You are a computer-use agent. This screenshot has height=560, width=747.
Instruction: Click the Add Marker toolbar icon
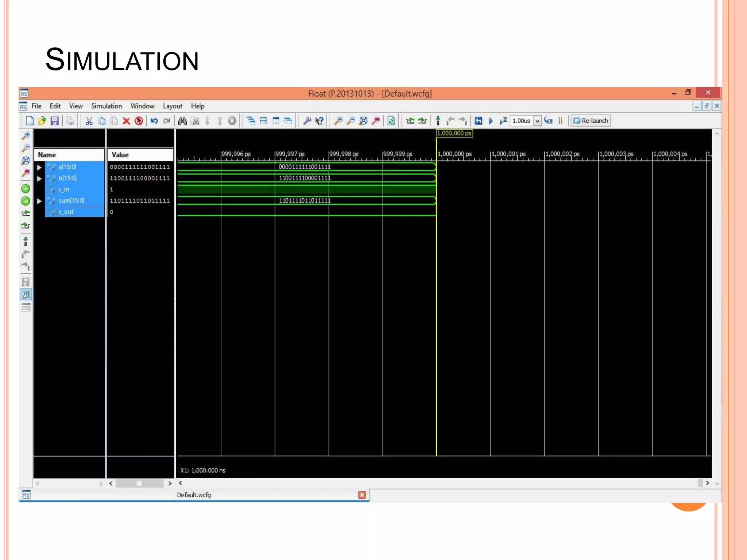click(438, 121)
